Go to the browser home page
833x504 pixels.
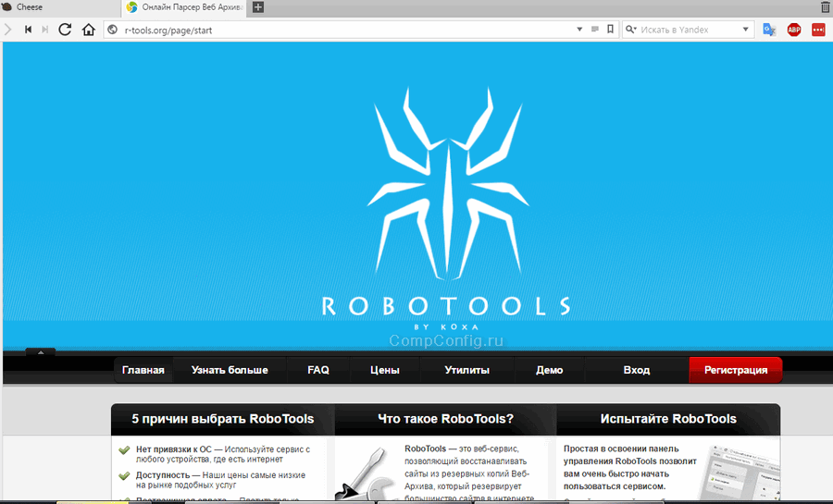(88, 30)
